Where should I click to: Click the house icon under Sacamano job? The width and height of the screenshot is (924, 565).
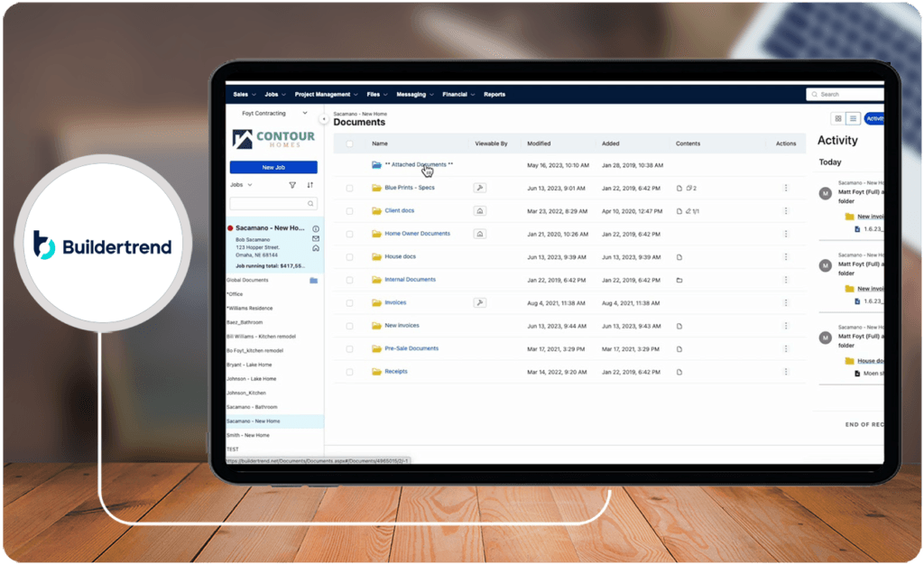(x=316, y=248)
